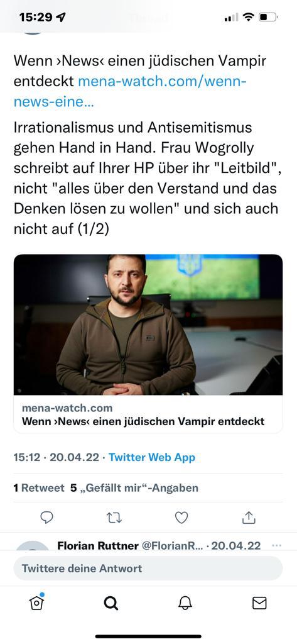Screen dimensions: 297x644
Task: Open the Search magnifier tab
Action: pyautogui.click(x=111, y=603)
